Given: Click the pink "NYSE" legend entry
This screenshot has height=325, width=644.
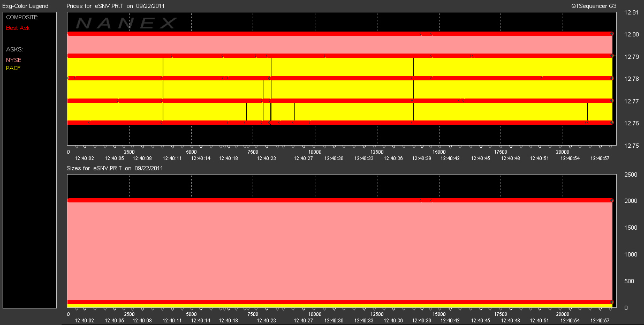Looking at the screenshot, I should tap(13, 60).
